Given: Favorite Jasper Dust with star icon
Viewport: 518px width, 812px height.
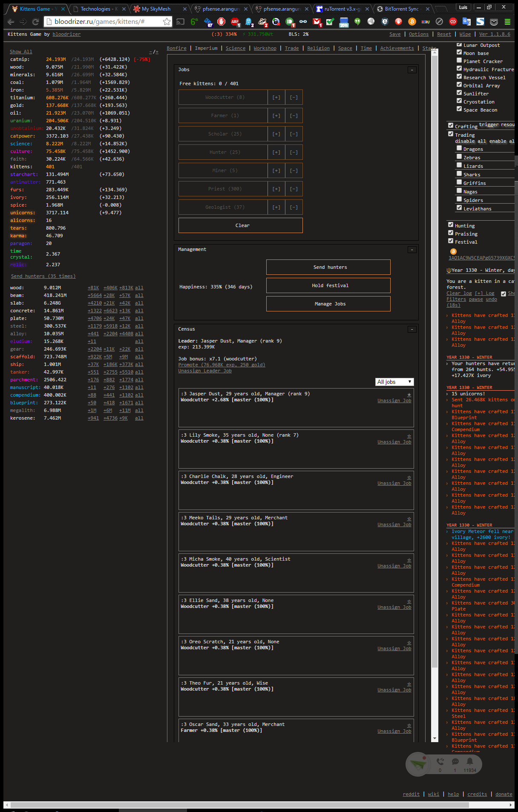Looking at the screenshot, I should click(x=409, y=395).
